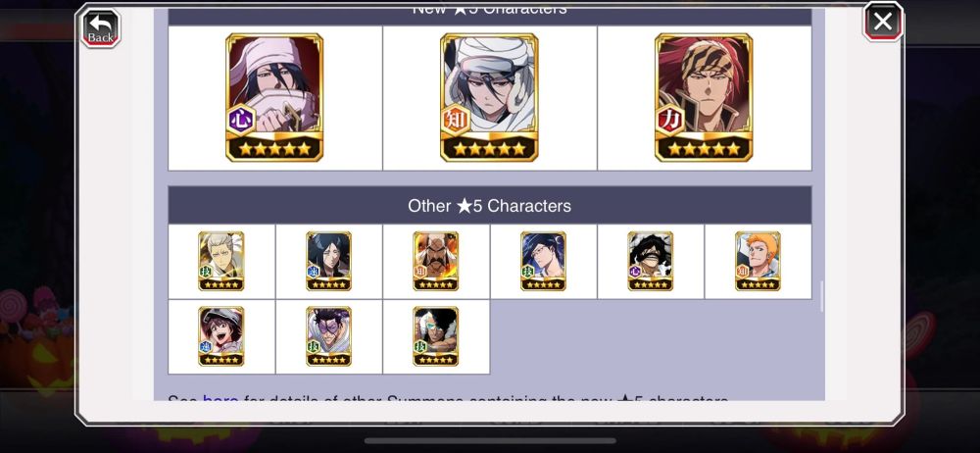Tap the afro sunglasses Technique character icon
This screenshot has height=453, width=980.
coord(436,336)
